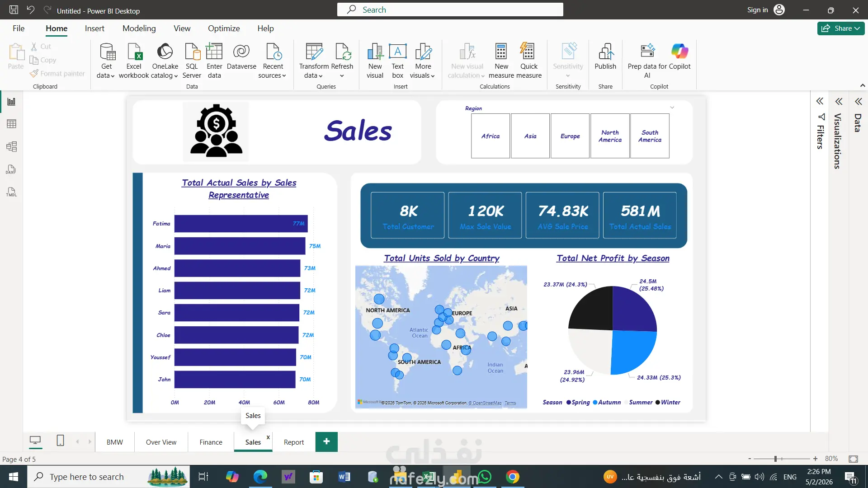
Task: Open the Finance page tab
Action: [x=211, y=442]
